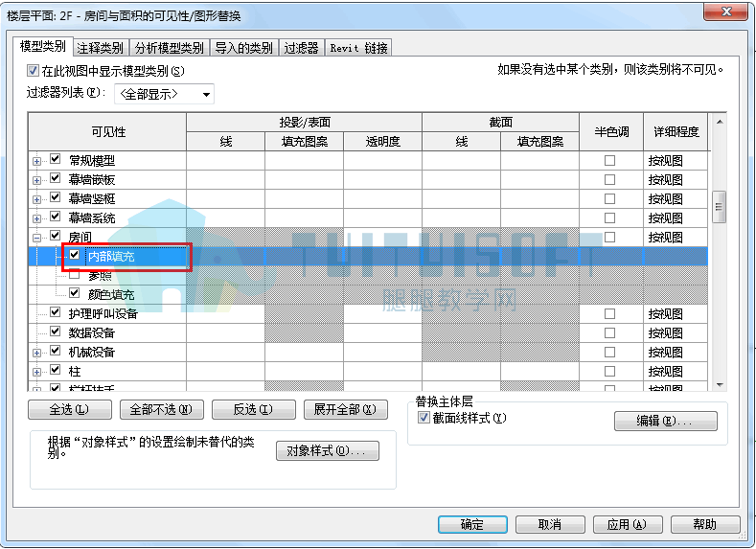
Task: Click the 取消 button
Action: [550, 524]
